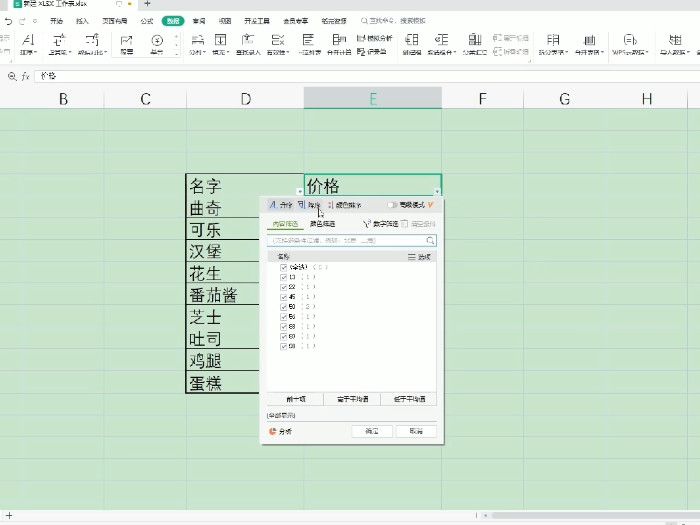Expand the Sort (排序) dropdown arrow
700x525 pixels.
point(36,52)
